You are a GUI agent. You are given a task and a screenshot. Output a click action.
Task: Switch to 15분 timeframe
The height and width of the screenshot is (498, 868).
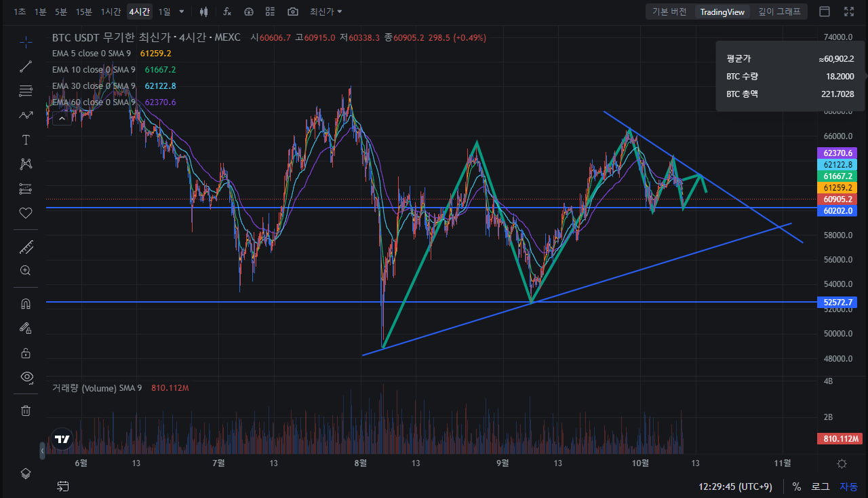tap(84, 12)
